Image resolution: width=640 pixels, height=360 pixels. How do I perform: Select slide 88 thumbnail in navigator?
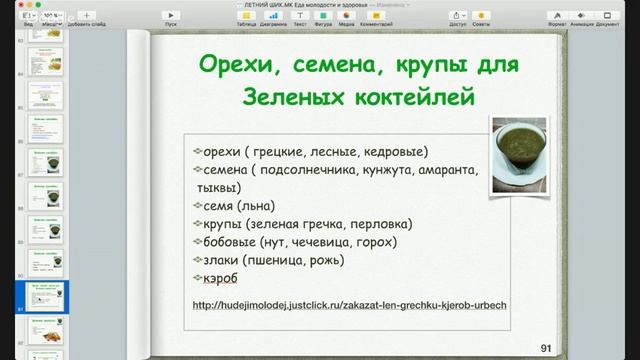click(46, 196)
